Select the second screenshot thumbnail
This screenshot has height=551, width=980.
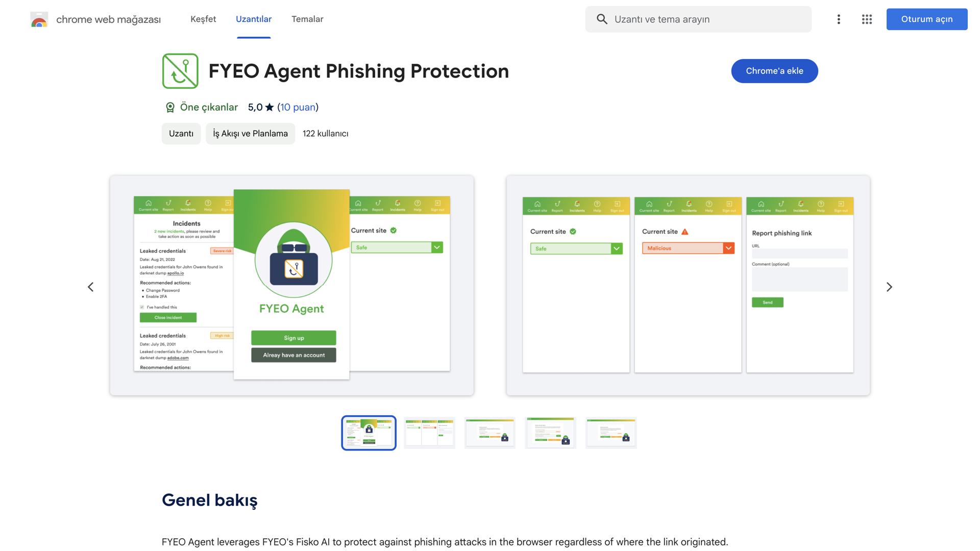pos(429,433)
